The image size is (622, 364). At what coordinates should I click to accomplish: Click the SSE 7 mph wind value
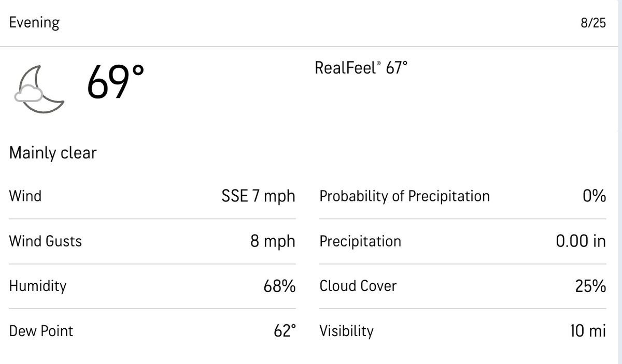(258, 196)
